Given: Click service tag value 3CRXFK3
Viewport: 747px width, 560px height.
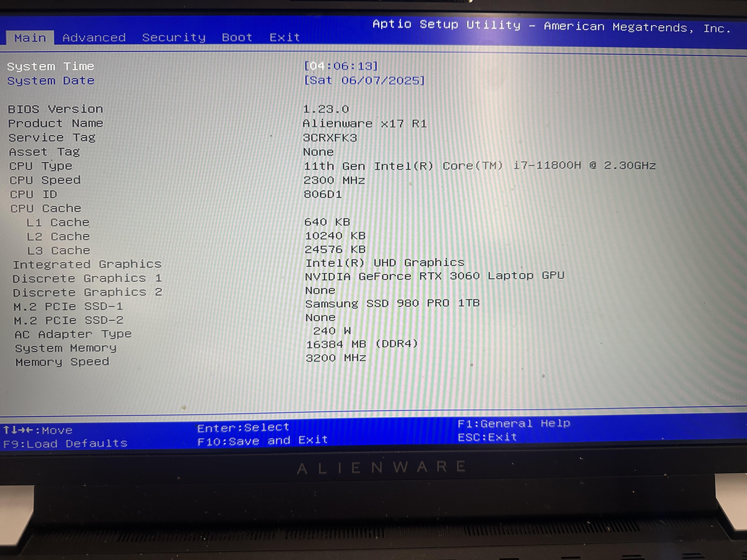Looking at the screenshot, I should click(x=330, y=138).
